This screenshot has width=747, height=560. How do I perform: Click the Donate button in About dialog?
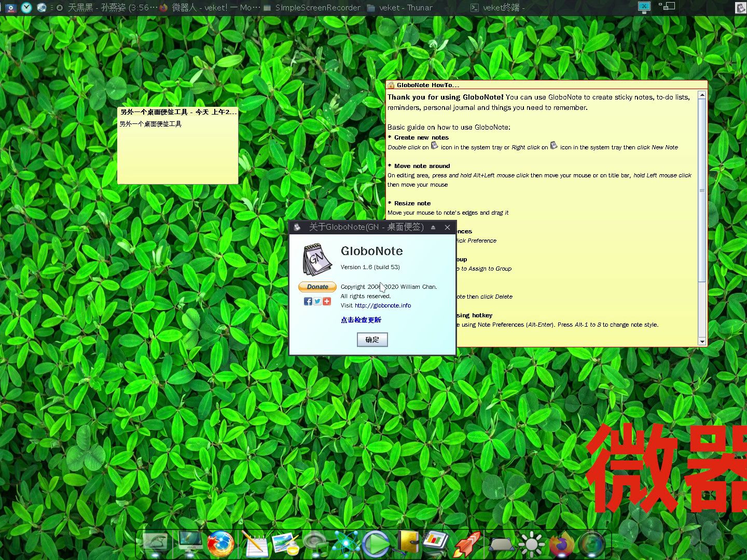click(x=317, y=287)
